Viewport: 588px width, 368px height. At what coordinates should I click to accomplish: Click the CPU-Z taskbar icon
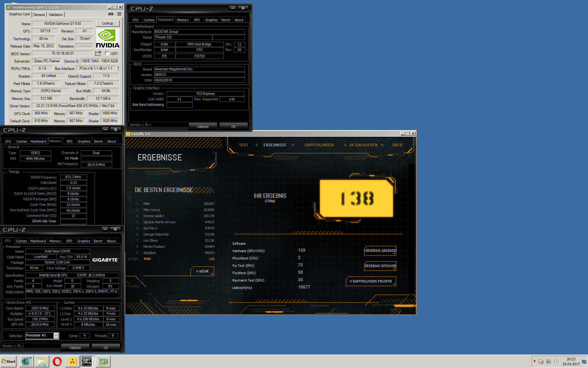(87, 362)
